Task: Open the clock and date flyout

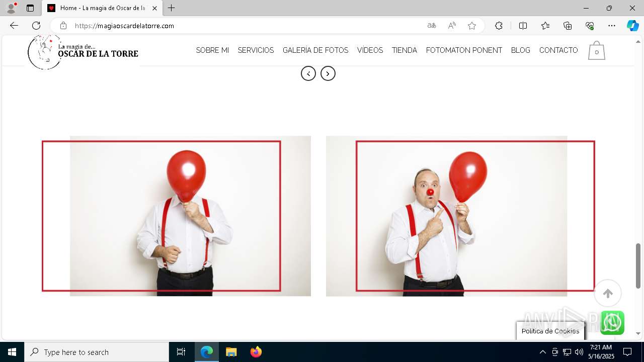Action: 601,352
